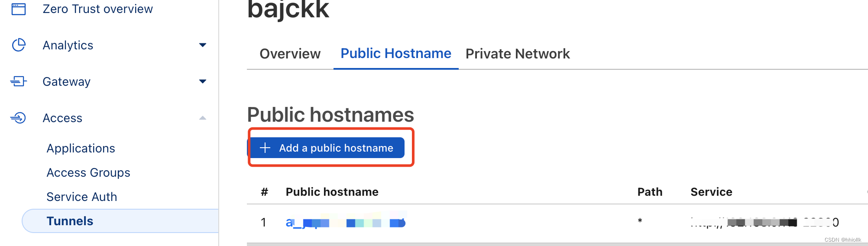Click the Zero Trust overview window icon
868x246 pixels.
pyautogui.click(x=19, y=9)
